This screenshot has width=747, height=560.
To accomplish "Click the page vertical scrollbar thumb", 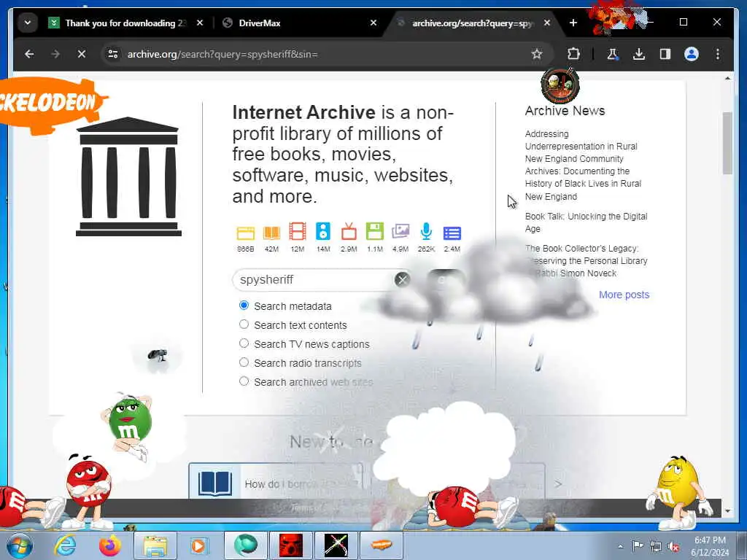I will coord(727,143).
